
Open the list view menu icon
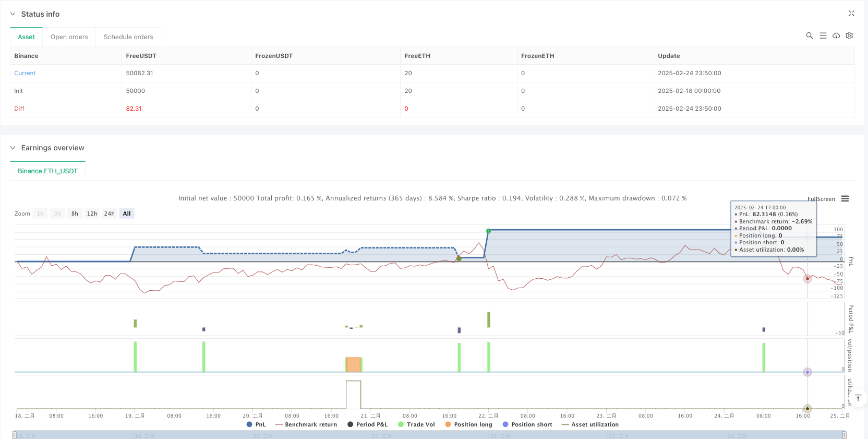(823, 35)
